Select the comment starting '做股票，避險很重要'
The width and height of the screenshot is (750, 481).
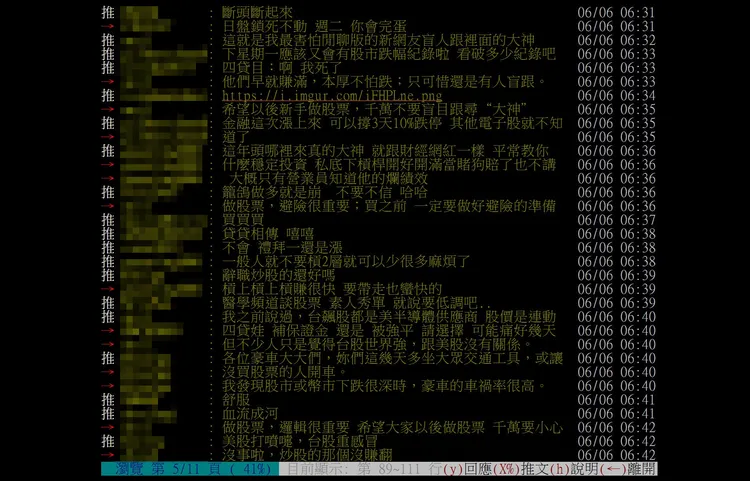point(389,207)
